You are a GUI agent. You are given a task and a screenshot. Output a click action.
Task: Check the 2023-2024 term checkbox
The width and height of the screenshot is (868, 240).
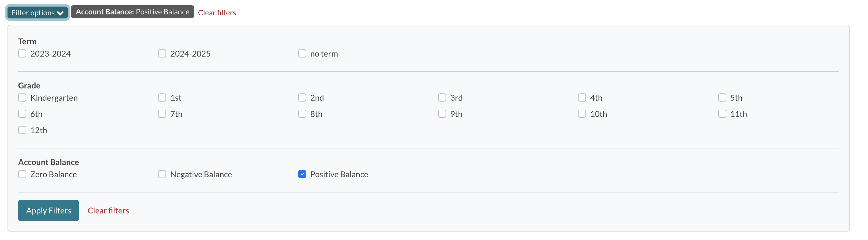click(22, 54)
